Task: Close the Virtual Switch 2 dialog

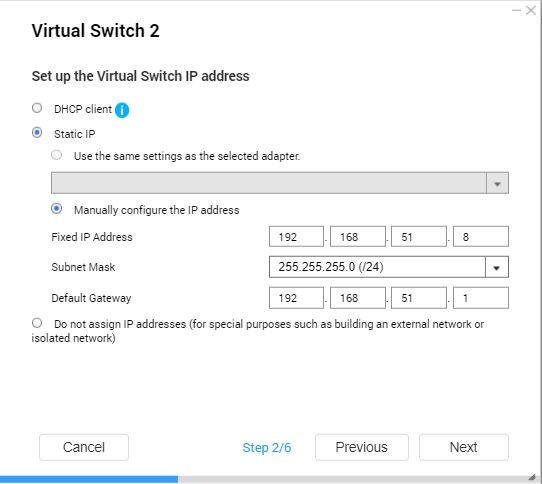Action: [x=531, y=11]
